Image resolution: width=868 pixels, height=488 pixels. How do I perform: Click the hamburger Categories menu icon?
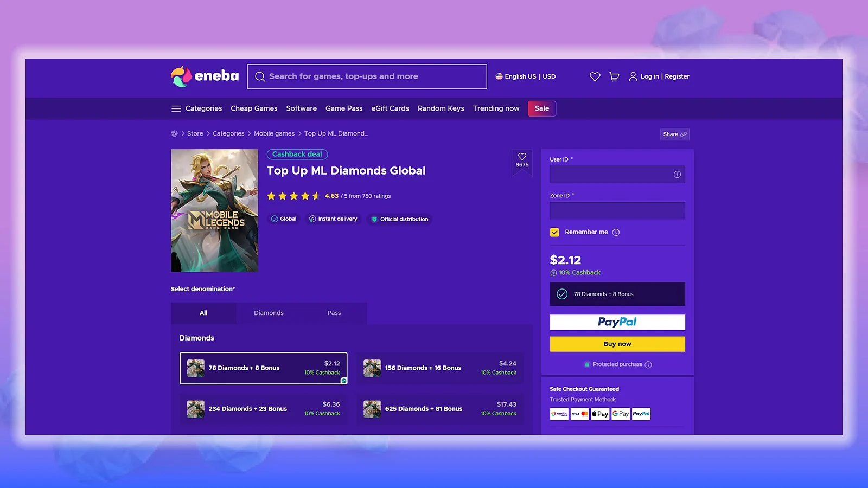pyautogui.click(x=176, y=108)
